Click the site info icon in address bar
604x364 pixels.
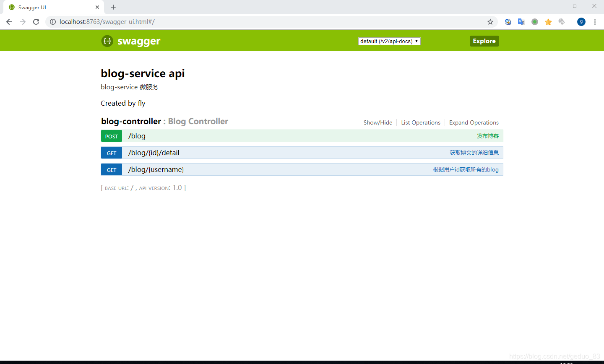coord(53,22)
